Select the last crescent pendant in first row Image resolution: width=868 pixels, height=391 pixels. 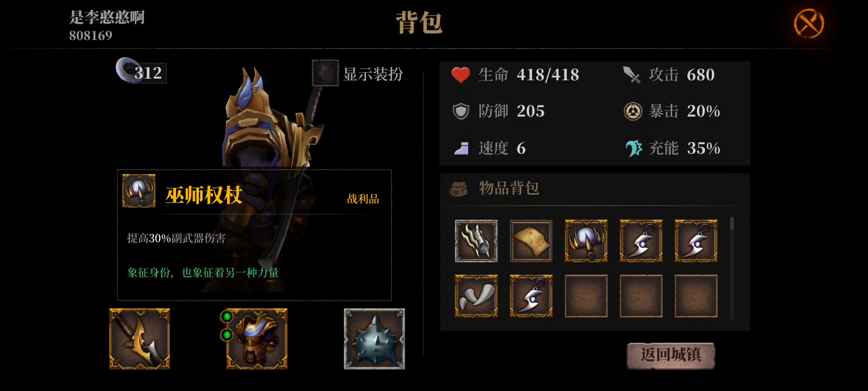tap(696, 241)
